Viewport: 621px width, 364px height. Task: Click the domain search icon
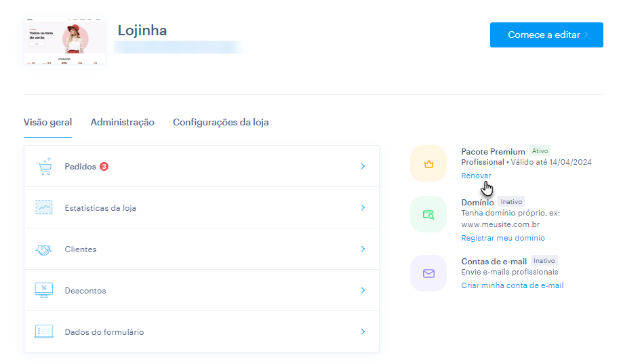pos(428,214)
